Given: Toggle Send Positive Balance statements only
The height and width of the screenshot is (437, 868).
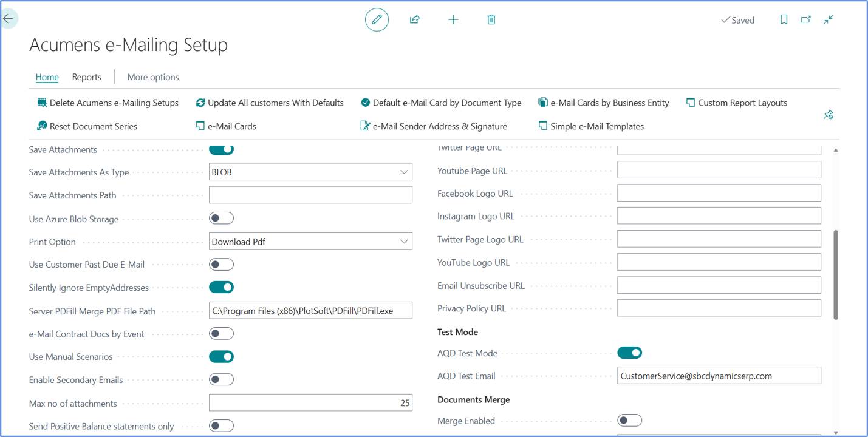Looking at the screenshot, I should (221, 425).
